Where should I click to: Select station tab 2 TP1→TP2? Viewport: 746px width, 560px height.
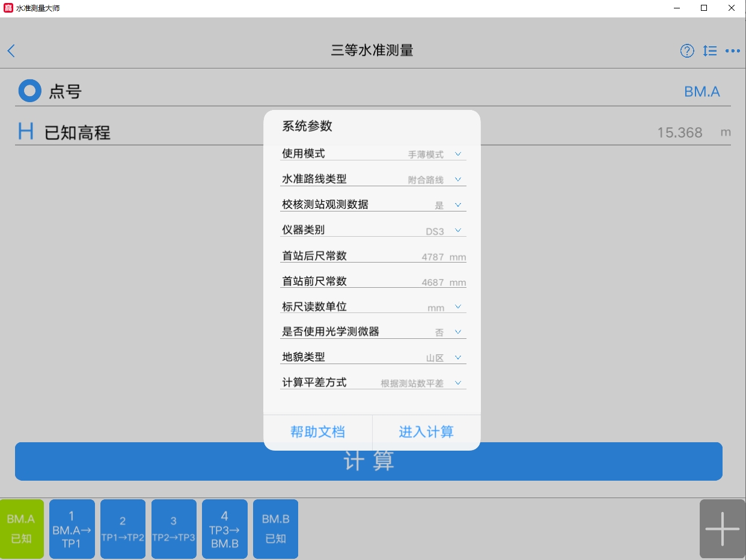pos(123,529)
